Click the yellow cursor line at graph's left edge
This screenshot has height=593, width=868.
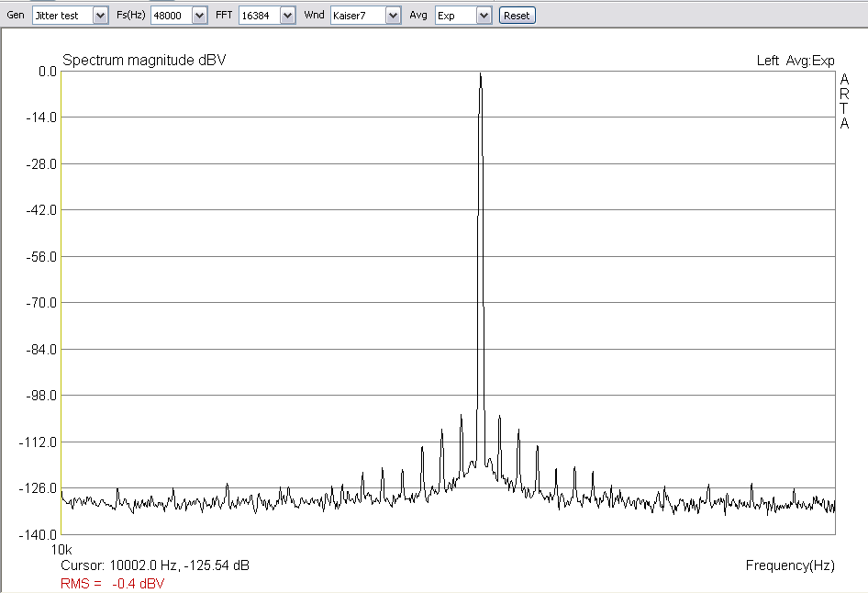61,302
